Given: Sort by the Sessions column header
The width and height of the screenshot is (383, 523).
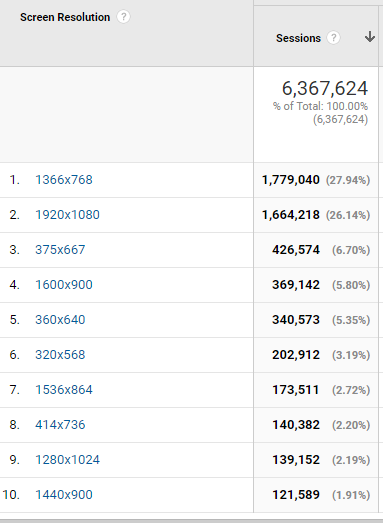Looking at the screenshot, I should click(298, 38).
